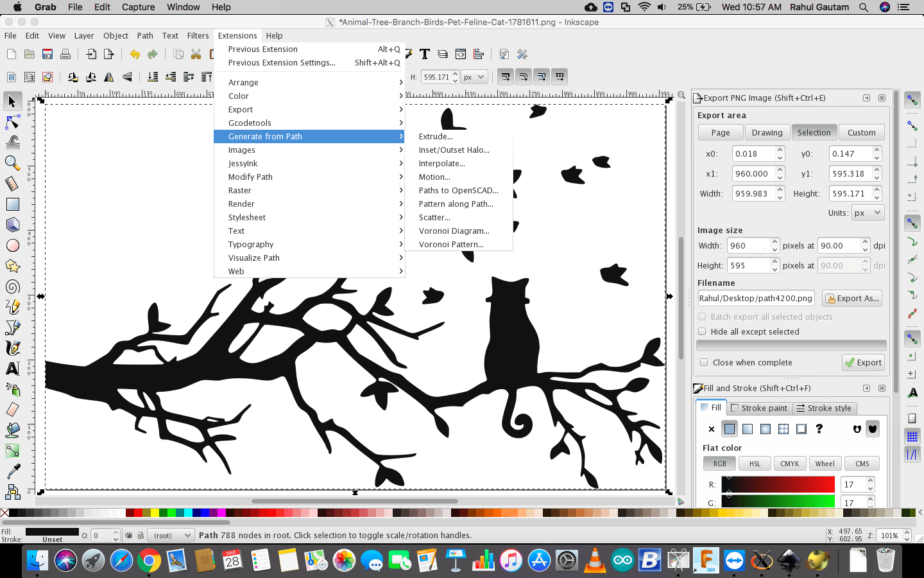Click the export Filename input field

pyautogui.click(x=757, y=298)
